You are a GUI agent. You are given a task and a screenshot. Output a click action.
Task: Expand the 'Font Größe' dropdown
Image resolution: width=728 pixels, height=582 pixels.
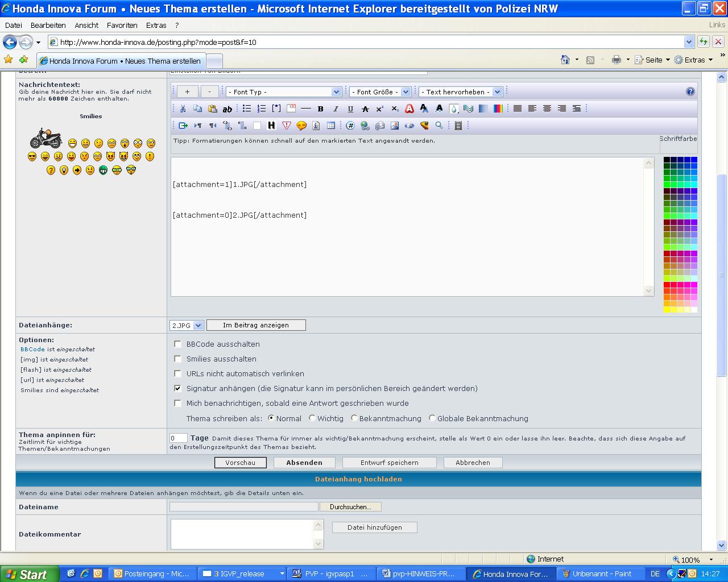(x=380, y=92)
